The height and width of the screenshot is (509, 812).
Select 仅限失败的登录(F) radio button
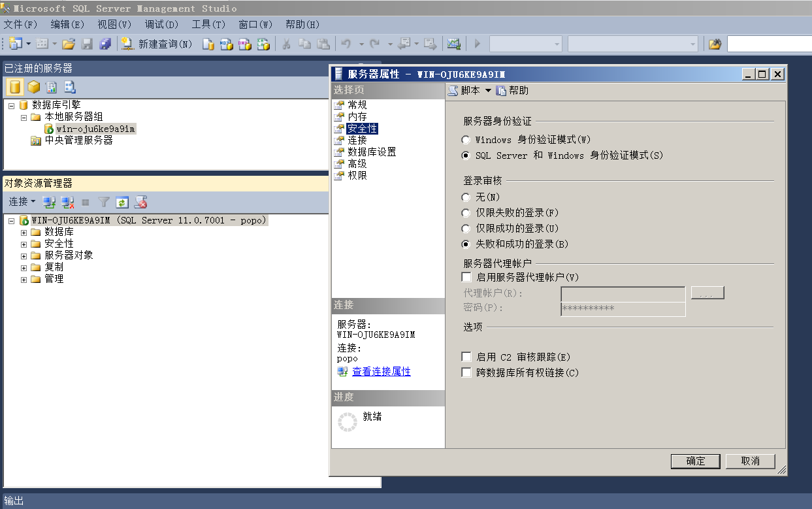(x=466, y=213)
